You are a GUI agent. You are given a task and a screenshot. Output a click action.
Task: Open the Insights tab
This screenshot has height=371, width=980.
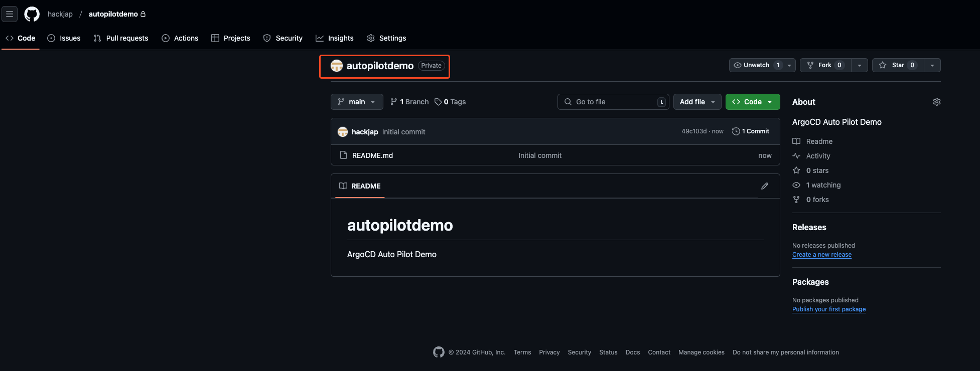click(335, 38)
